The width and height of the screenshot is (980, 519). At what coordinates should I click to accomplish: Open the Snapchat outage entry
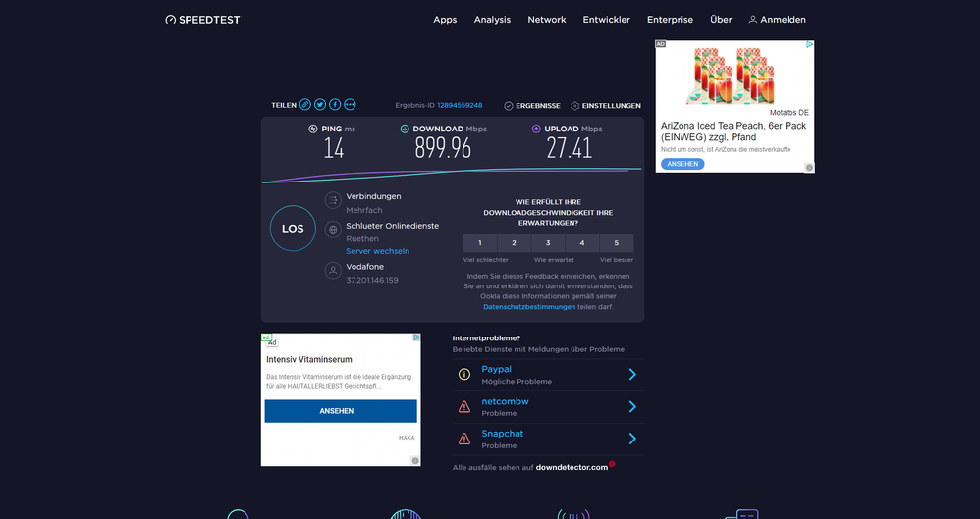548,440
